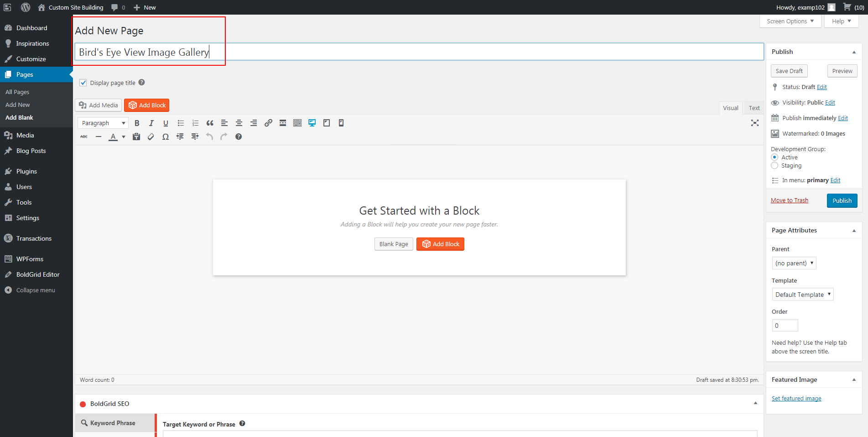Image resolution: width=868 pixels, height=437 pixels.
Task: Insert a numbered list
Action: pyautogui.click(x=195, y=123)
